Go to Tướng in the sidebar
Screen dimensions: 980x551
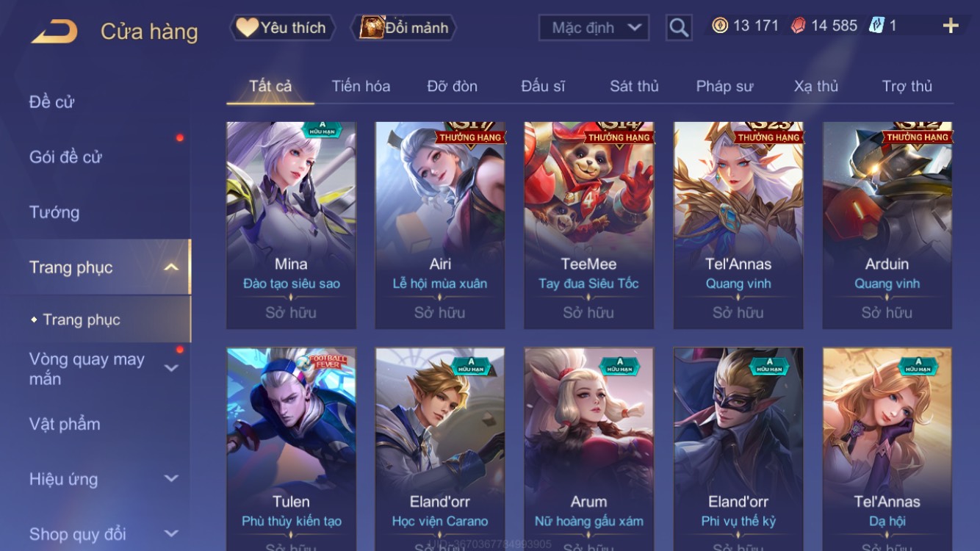tap(54, 212)
